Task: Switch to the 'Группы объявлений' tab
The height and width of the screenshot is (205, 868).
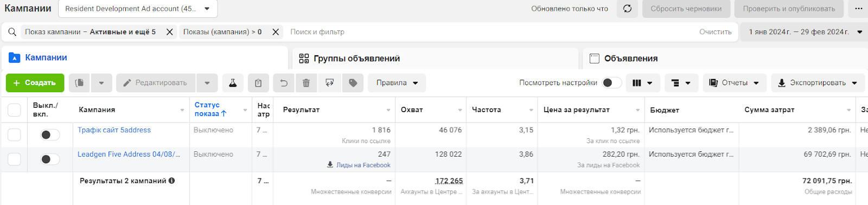Action: (436, 58)
